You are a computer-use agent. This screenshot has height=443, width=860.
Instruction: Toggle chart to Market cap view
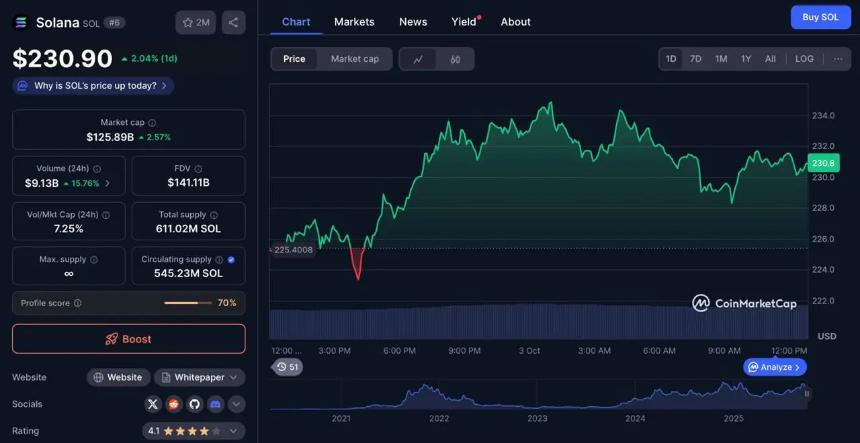354,59
